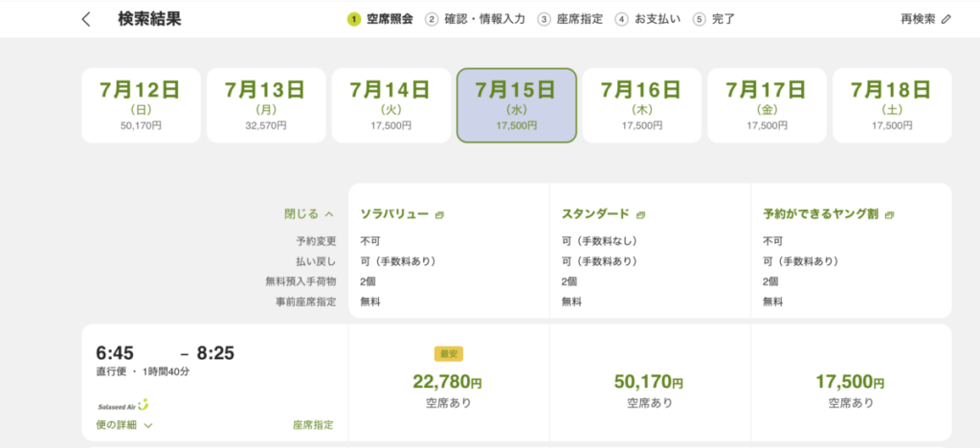
Task: Expand 便の詳細 for the 6:45 flight
Action: tap(124, 425)
